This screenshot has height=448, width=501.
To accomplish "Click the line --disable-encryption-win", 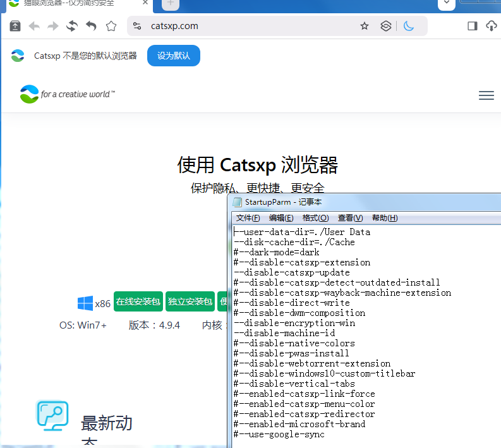I will (294, 323).
